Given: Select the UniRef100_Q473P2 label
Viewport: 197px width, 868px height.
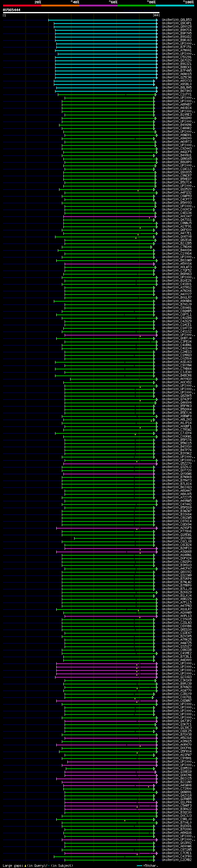Looking at the screenshot, I should [177, 721].
